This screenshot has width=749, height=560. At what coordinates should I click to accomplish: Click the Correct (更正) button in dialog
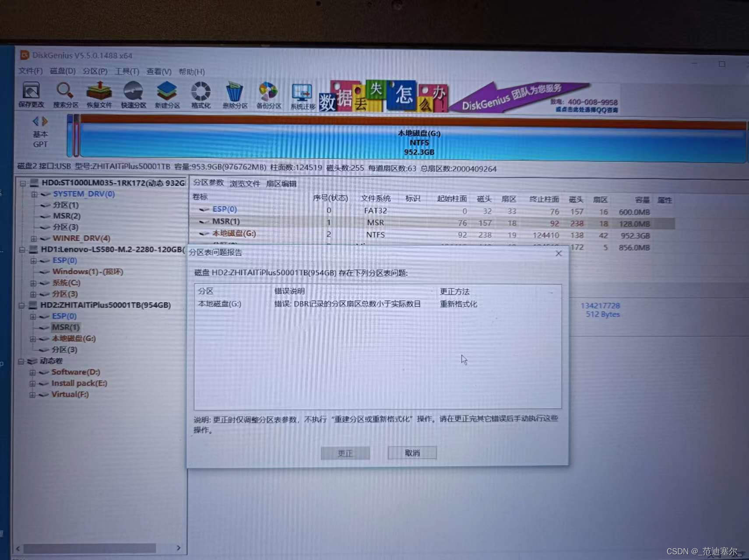(345, 453)
